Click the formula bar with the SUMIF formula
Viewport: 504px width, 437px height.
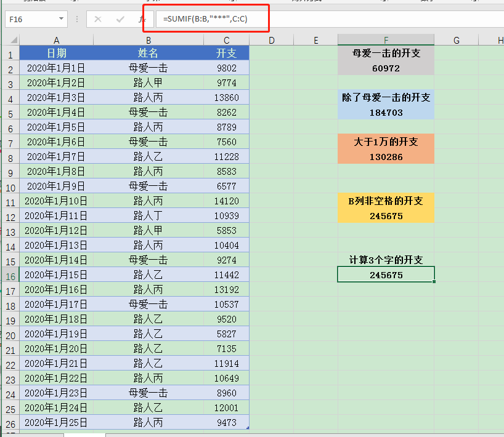point(330,19)
